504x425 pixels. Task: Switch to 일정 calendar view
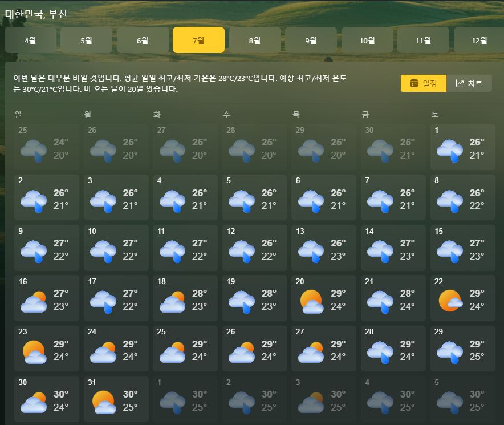point(423,83)
